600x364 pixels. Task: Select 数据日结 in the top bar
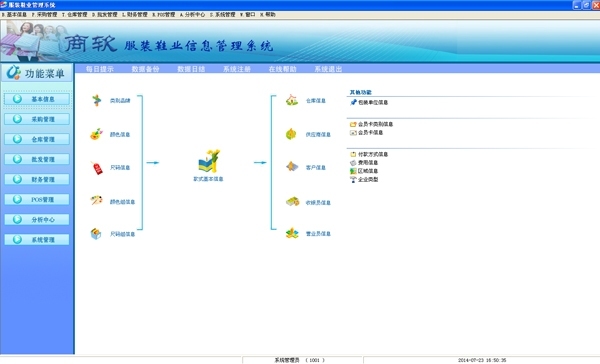coord(191,69)
